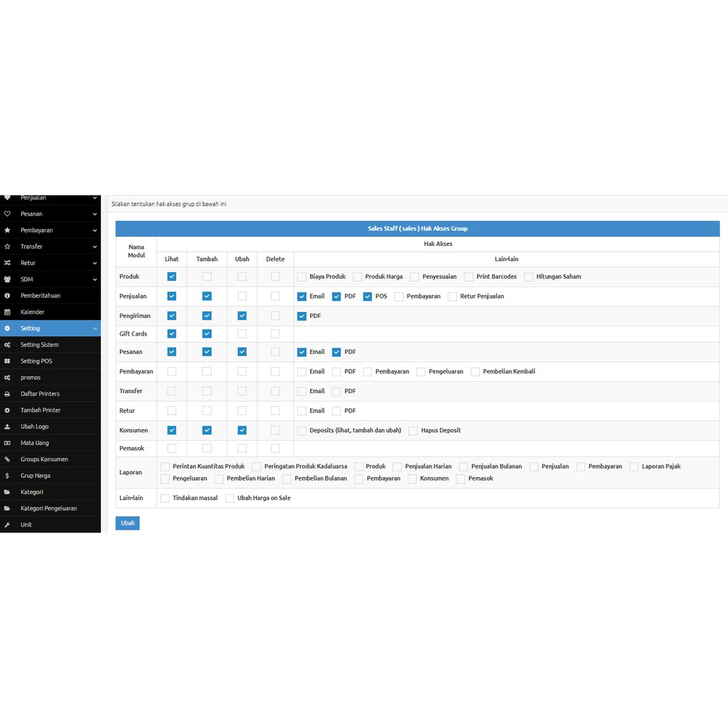Expand the Transfer menu chevron
728x728 pixels.
[95, 247]
